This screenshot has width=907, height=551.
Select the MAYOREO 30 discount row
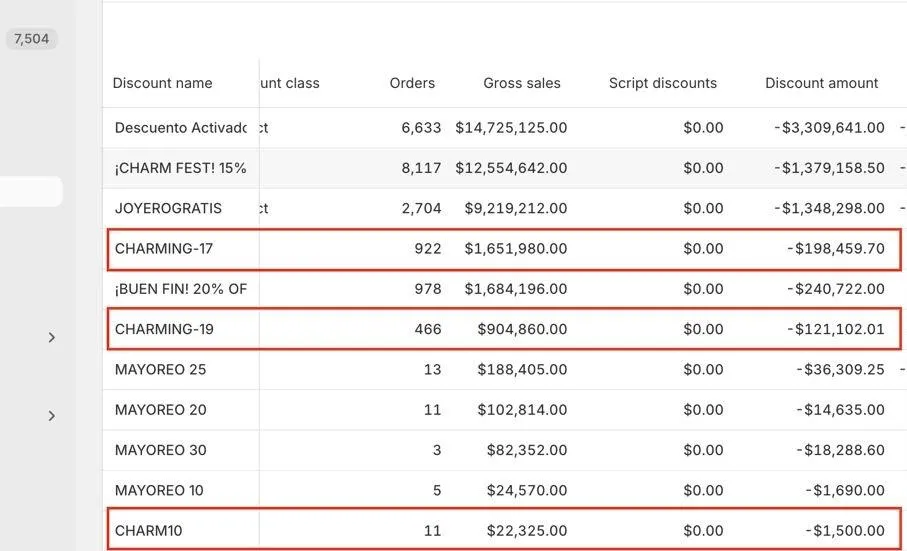160,450
